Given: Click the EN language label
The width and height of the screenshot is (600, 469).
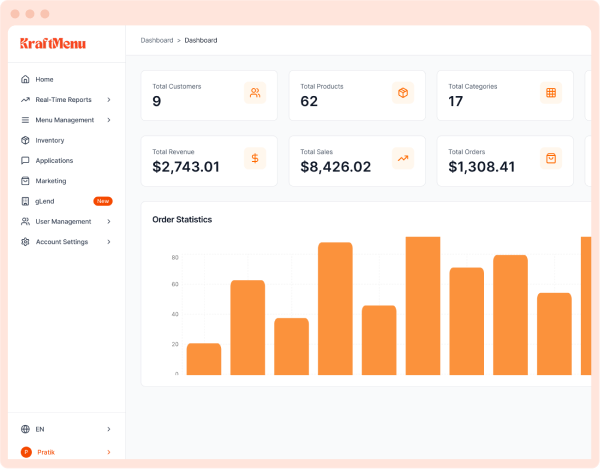Looking at the screenshot, I should tap(40, 429).
